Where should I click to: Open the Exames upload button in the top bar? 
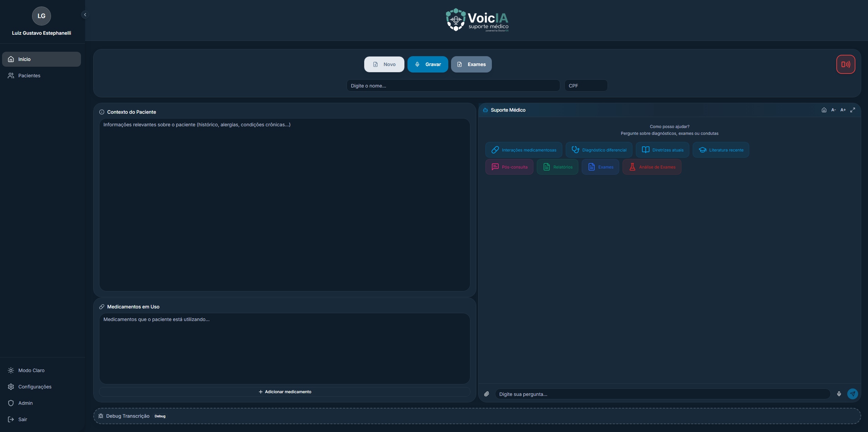(x=471, y=64)
